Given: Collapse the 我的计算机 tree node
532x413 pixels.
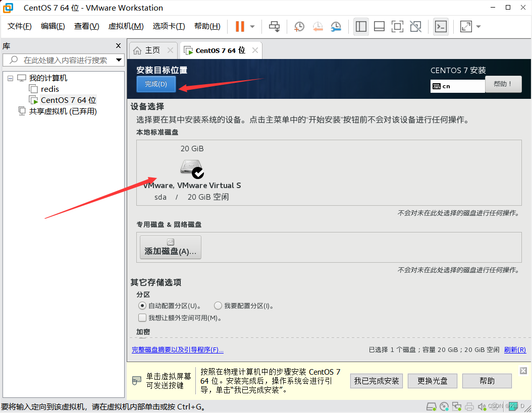Looking at the screenshot, I should point(10,78).
